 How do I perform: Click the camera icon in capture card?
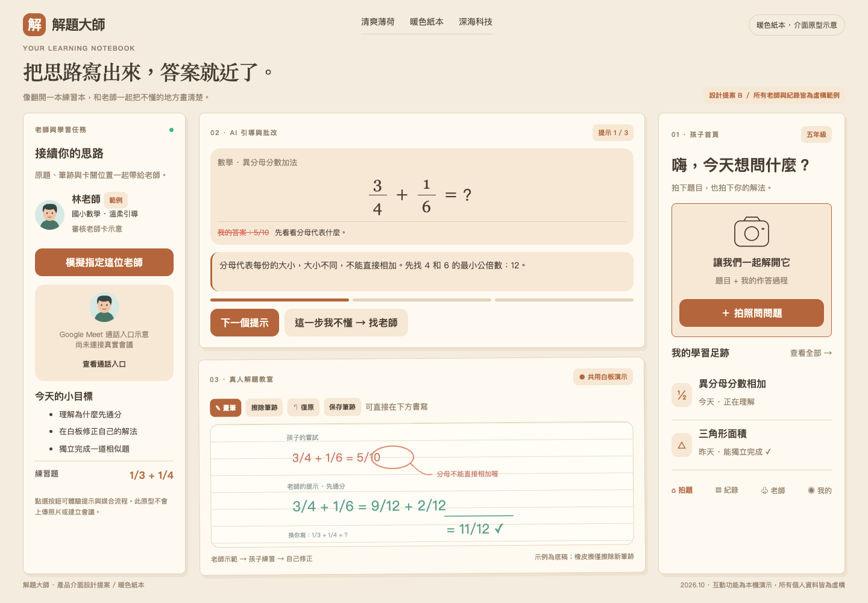coord(752,232)
